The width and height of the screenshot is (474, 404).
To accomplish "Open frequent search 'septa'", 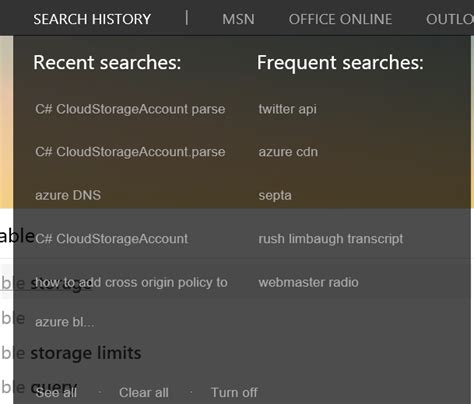I will coord(275,195).
